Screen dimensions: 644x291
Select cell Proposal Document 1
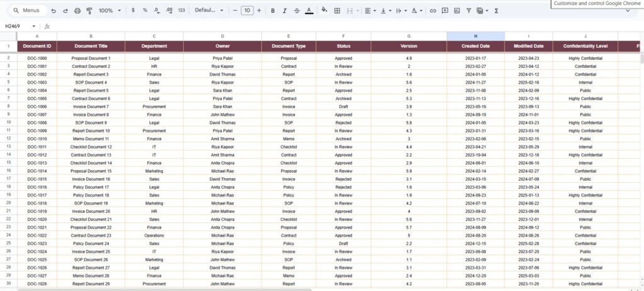tap(91, 59)
